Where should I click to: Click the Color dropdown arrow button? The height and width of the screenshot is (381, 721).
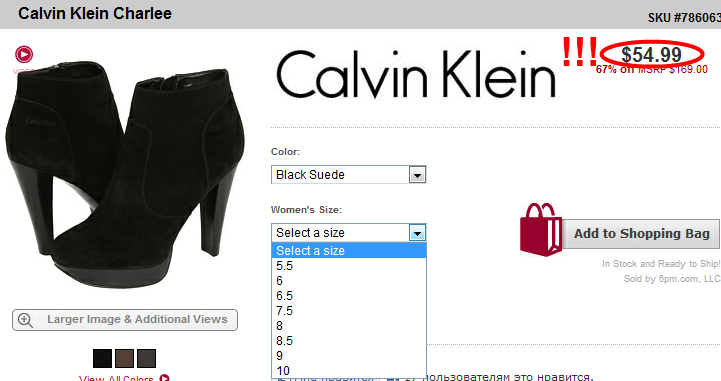(417, 175)
